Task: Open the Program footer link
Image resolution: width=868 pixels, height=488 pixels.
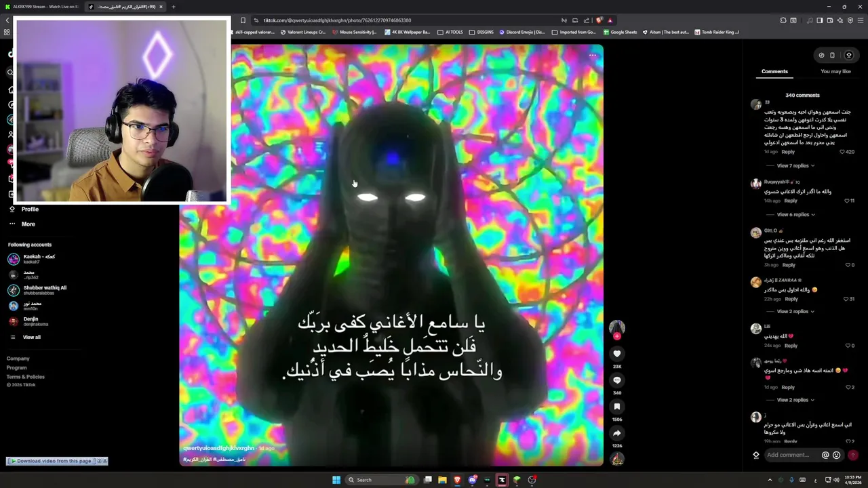Action: pos(17,367)
